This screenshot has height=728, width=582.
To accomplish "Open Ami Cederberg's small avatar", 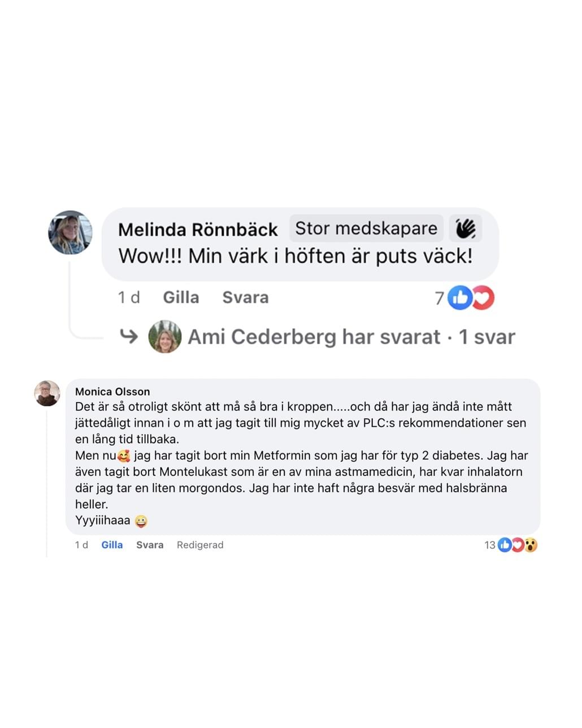I will click(x=165, y=337).
